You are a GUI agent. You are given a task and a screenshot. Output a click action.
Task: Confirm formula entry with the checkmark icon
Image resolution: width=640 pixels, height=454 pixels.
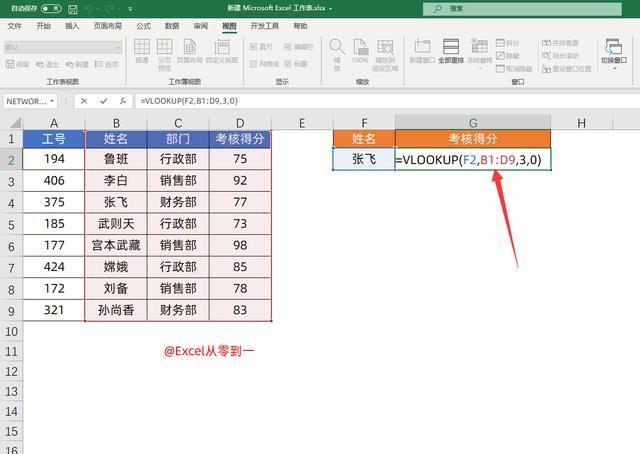(x=104, y=101)
